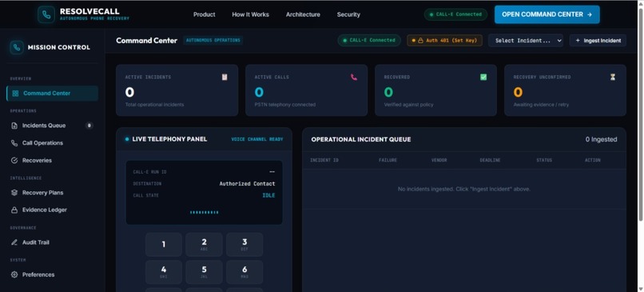
Task: Dial keypad digit 4 GHI
Action: 164,272
